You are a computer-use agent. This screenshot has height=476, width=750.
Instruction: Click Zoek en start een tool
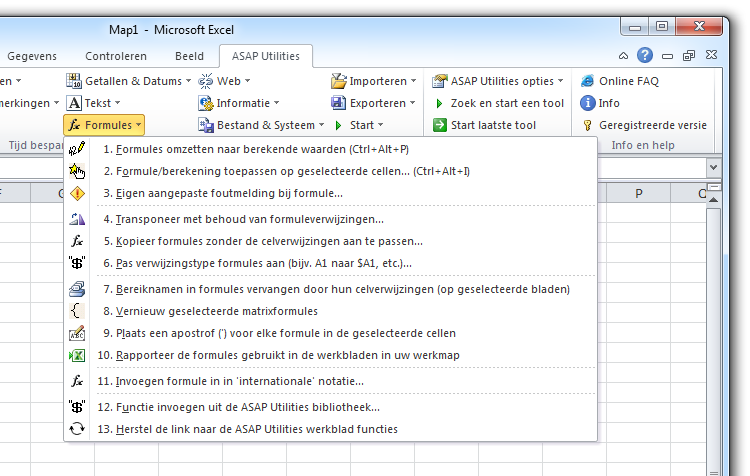pos(498,103)
